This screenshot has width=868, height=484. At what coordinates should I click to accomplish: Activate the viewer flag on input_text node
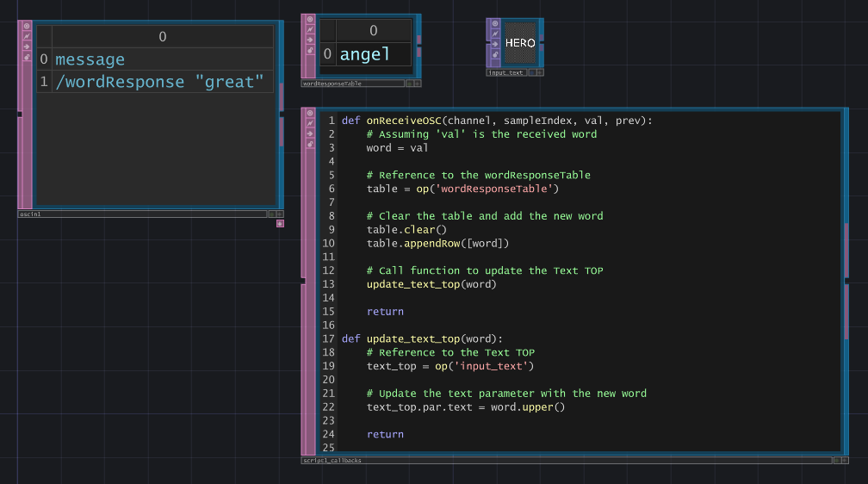pyautogui.click(x=494, y=23)
